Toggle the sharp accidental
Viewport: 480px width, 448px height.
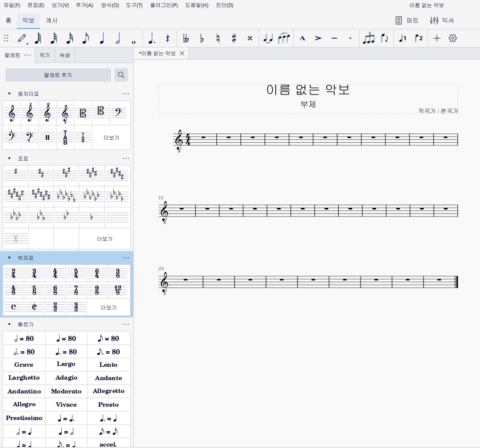pyautogui.click(x=234, y=38)
